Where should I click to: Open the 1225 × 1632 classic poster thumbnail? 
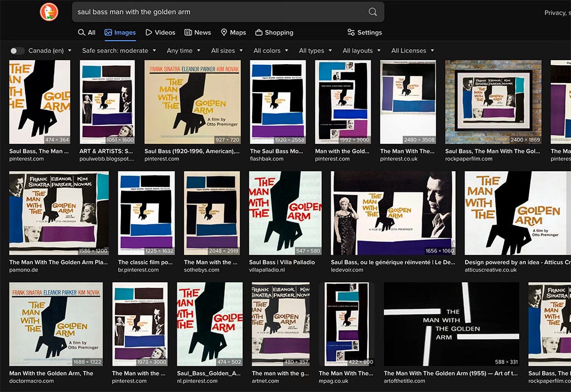[147, 213]
